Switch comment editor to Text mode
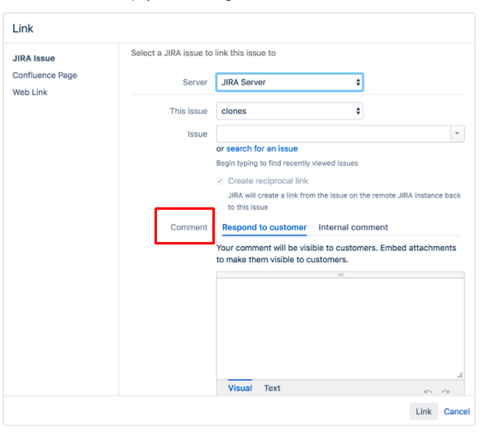 click(272, 388)
